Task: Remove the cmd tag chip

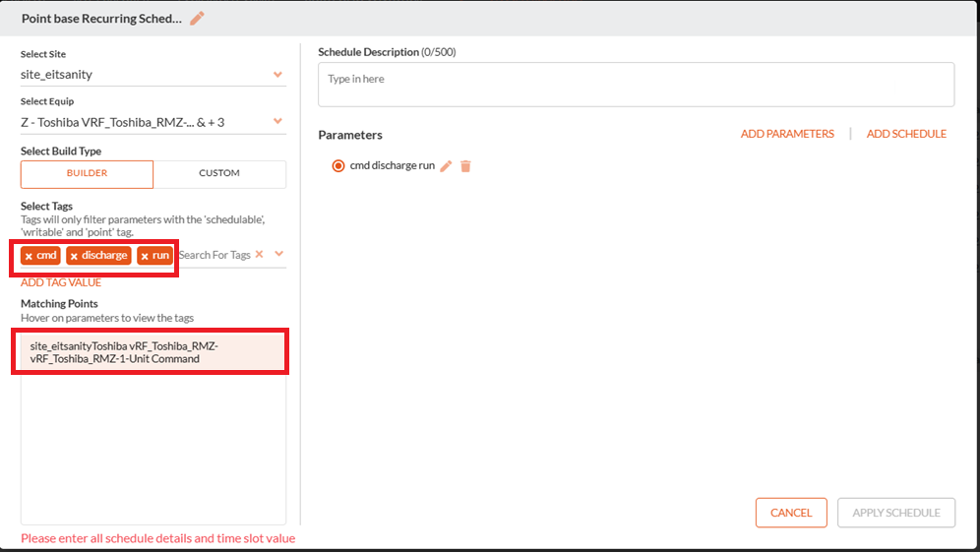Action: coord(29,256)
